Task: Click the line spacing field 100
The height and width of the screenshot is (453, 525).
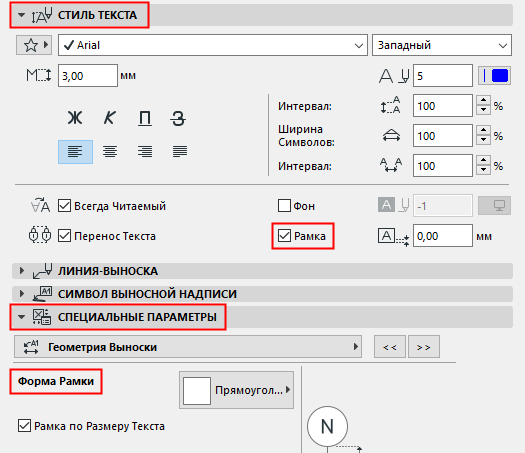Action: (443, 106)
